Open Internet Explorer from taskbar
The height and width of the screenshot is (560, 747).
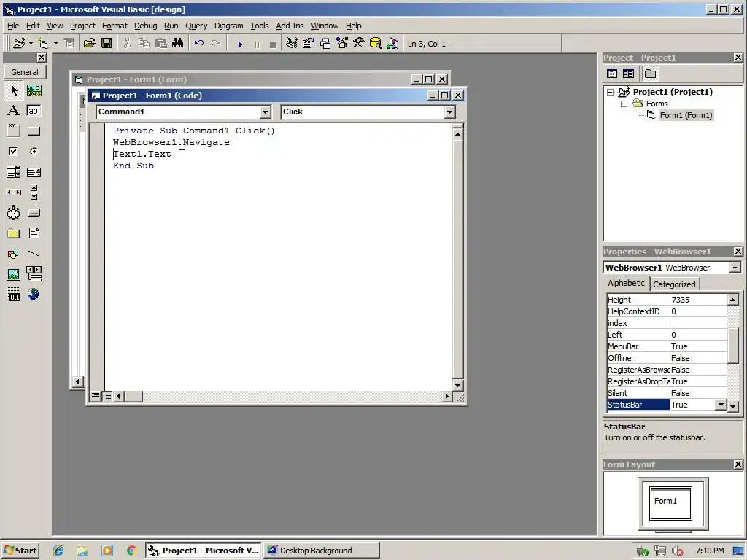coord(58,551)
